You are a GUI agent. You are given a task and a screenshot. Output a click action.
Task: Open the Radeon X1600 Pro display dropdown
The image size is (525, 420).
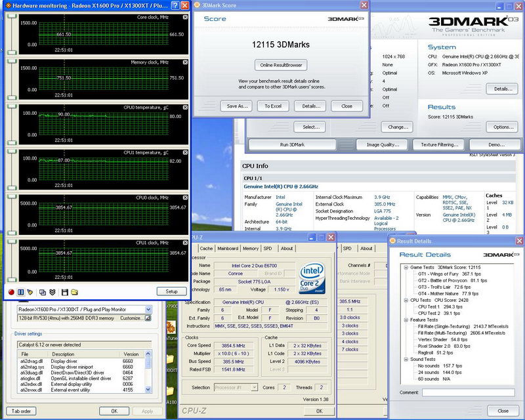coord(148,310)
